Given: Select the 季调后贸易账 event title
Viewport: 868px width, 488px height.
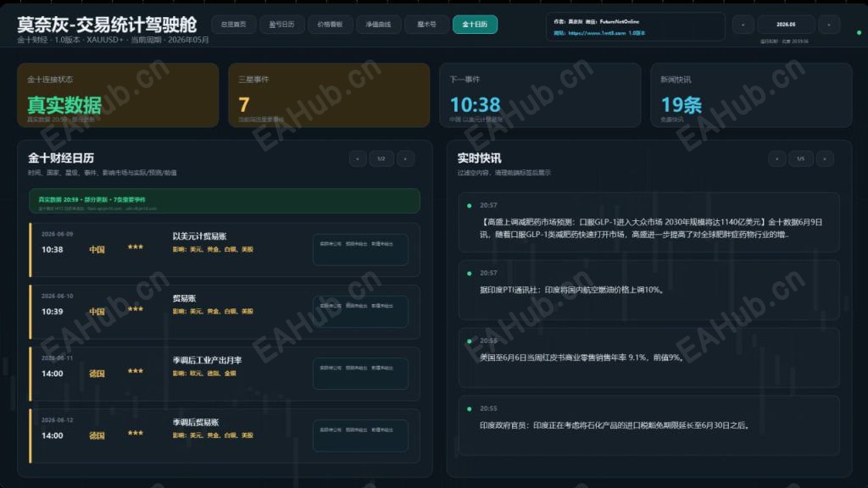Looking at the screenshot, I should click(196, 422).
